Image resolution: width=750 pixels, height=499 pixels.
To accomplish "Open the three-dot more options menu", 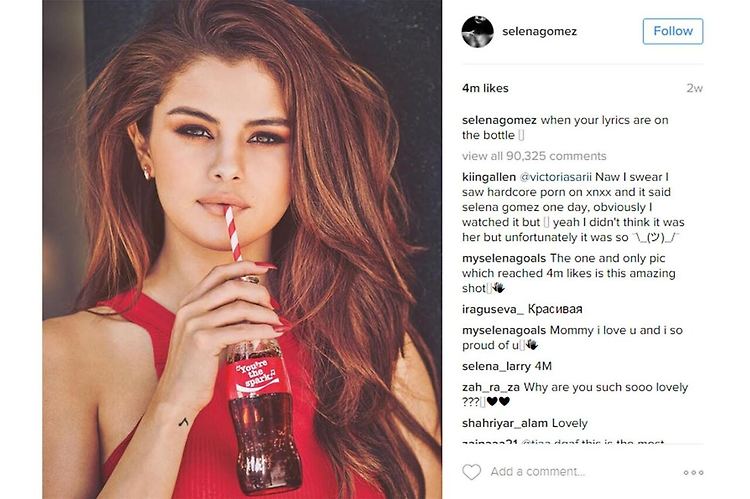I will pos(693,472).
